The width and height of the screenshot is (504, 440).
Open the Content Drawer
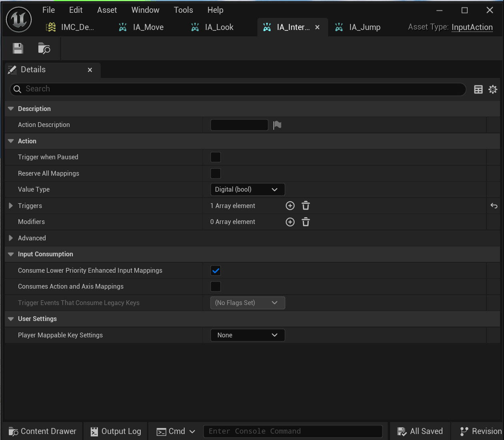click(x=42, y=431)
